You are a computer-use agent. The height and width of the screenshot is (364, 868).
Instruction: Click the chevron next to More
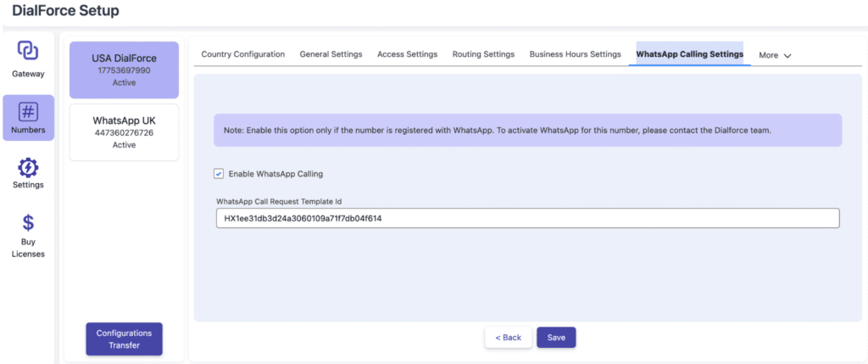(x=787, y=56)
